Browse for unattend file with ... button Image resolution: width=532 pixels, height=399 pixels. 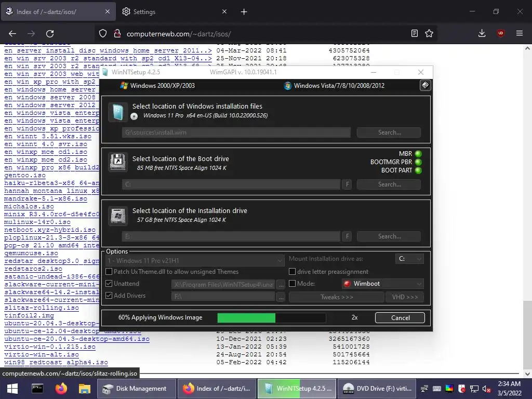point(281,285)
